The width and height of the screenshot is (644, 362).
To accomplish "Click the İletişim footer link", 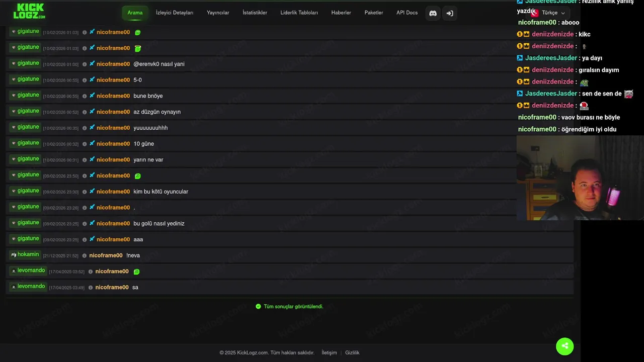I will (329, 352).
